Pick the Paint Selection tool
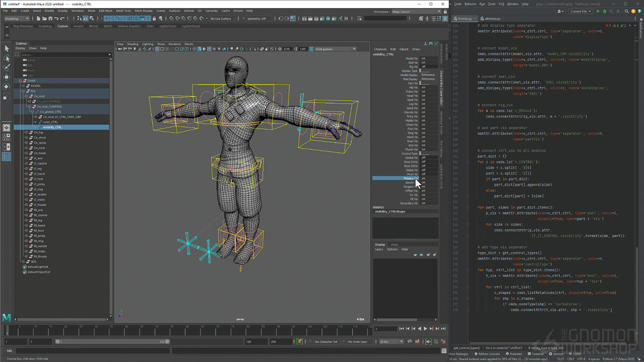The width and height of the screenshot is (644, 362). (x=7, y=67)
